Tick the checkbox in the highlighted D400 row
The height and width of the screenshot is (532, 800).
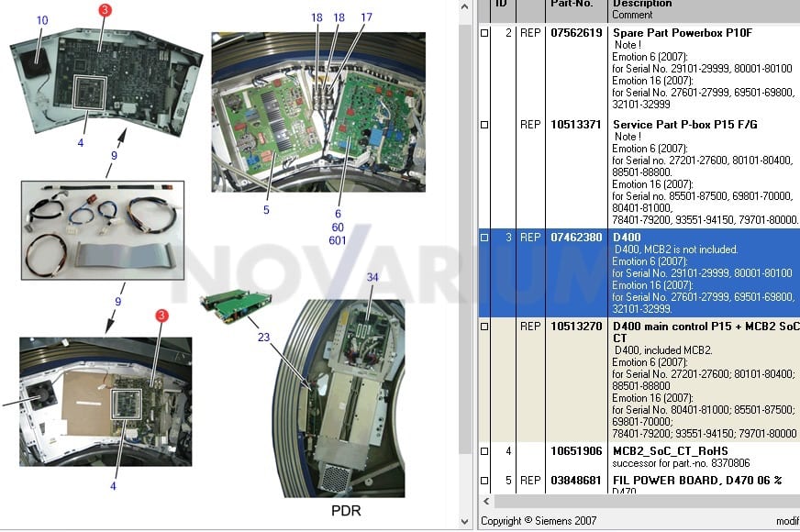(x=484, y=238)
